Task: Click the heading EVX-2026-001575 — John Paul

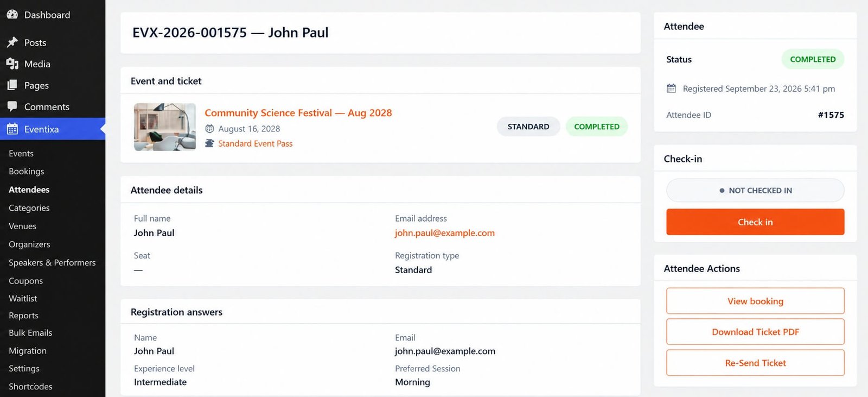Action: coord(231,33)
